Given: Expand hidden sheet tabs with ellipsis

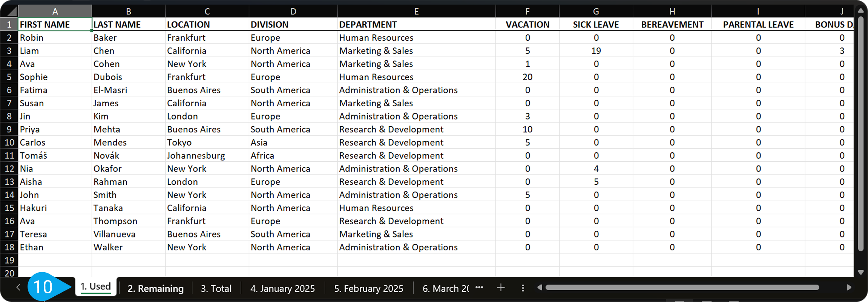Looking at the screenshot, I should (x=479, y=288).
